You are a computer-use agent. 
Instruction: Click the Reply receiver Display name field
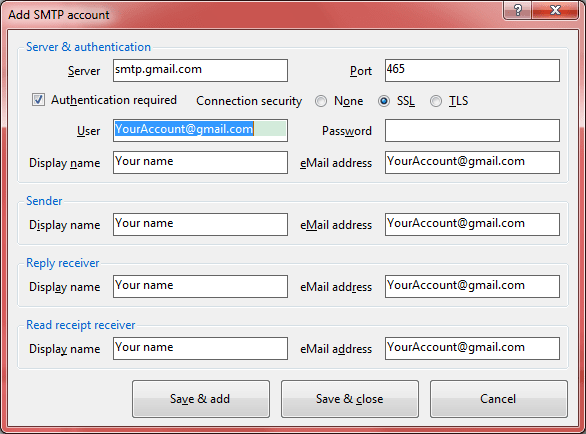[x=200, y=286]
